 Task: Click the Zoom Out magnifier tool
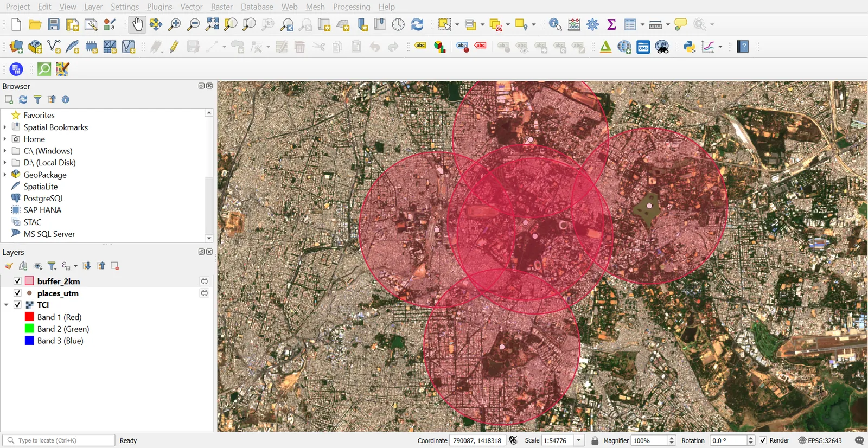(x=193, y=24)
